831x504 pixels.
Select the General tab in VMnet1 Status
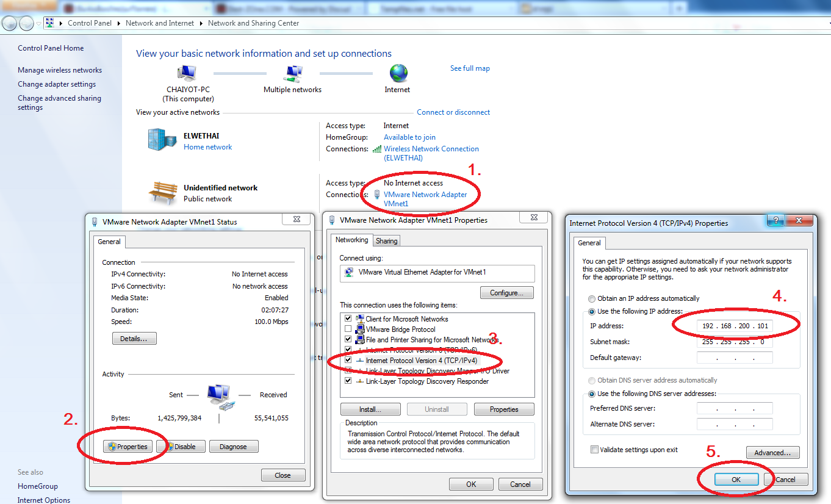pyautogui.click(x=110, y=242)
